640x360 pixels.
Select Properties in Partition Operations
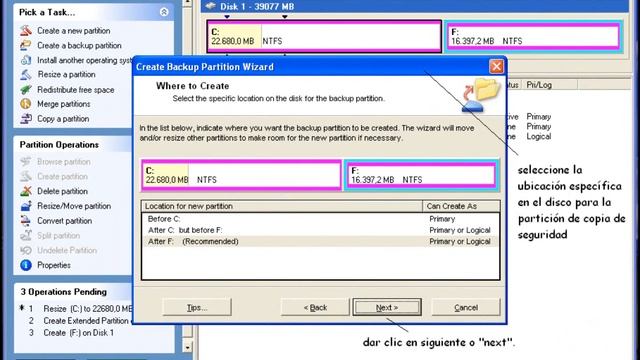54,265
